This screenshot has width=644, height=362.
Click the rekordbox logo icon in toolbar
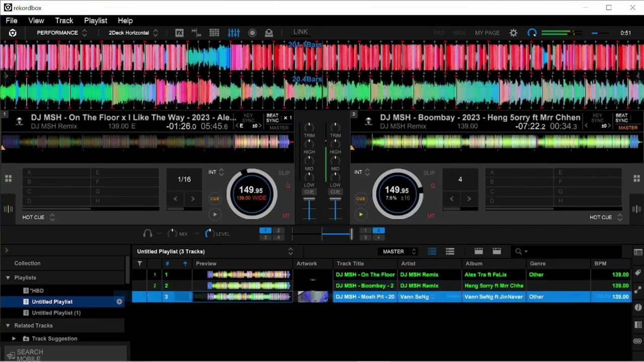13,33
